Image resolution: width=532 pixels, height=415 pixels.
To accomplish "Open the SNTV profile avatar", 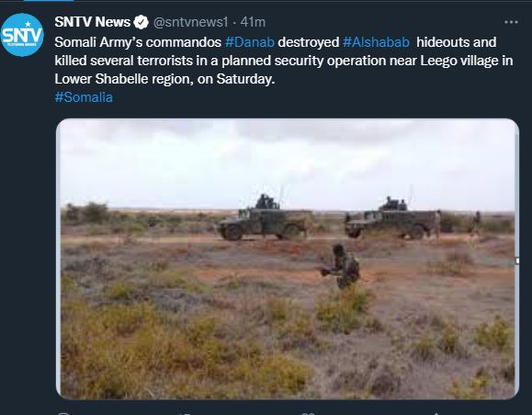I will (22, 35).
